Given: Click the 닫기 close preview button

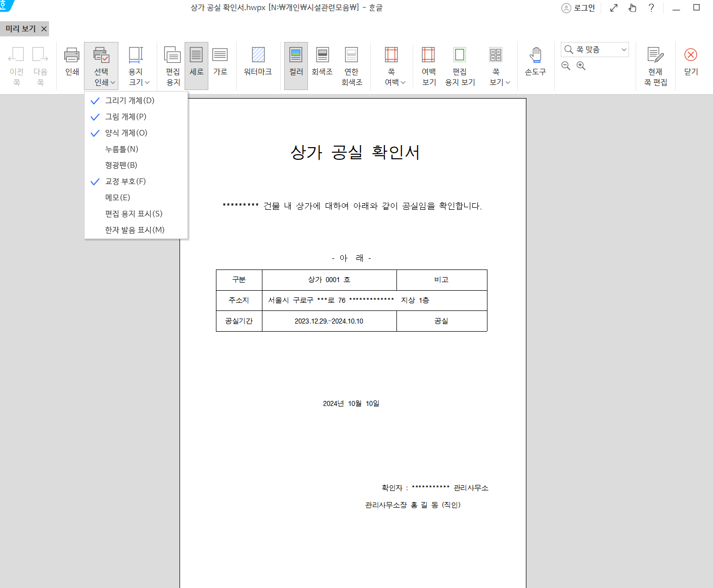Looking at the screenshot, I should 690,65.
